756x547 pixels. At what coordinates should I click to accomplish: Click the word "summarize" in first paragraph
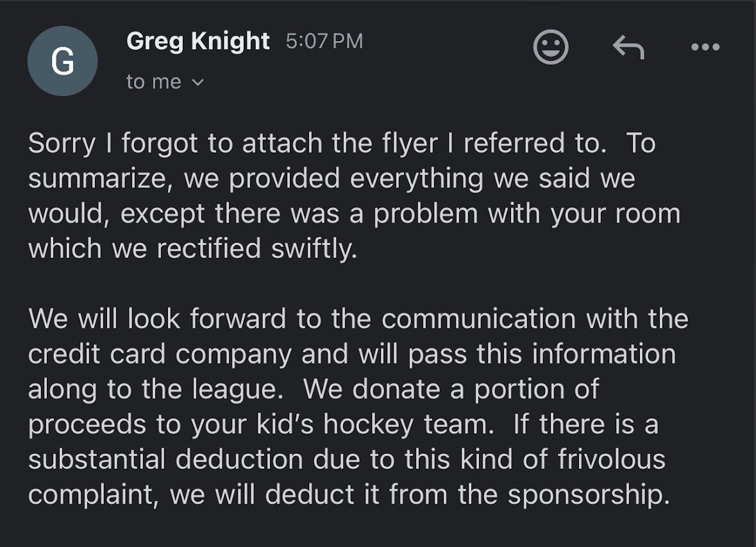pos(97,178)
